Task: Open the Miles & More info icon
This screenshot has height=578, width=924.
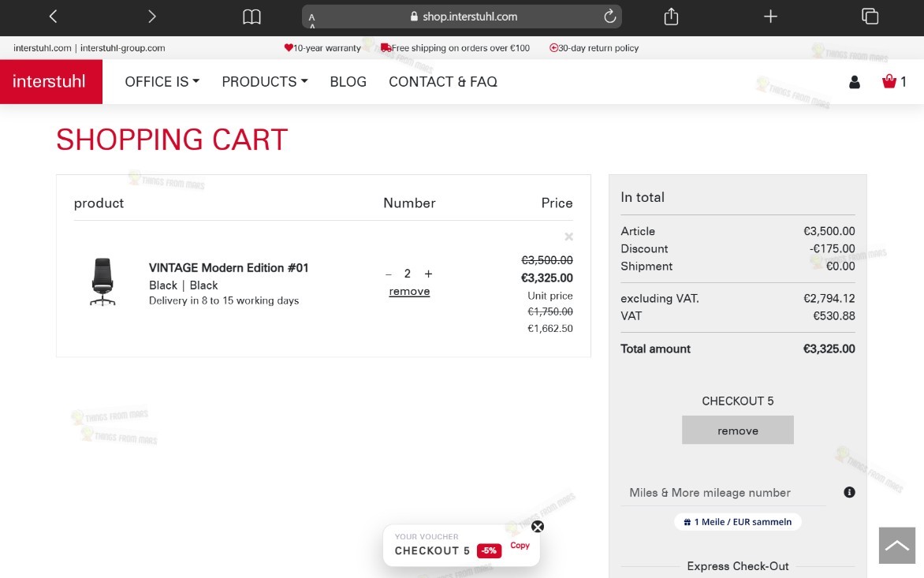Action: coord(849,492)
